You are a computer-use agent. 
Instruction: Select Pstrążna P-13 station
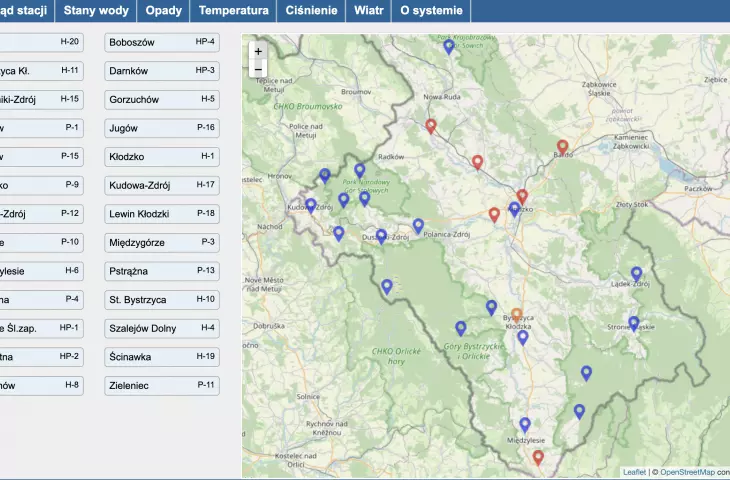(162, 271)
